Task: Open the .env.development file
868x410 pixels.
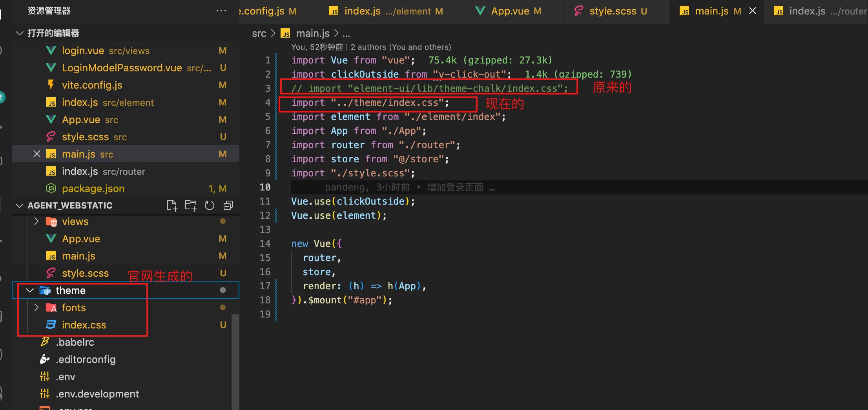Action: click(x=122, y=394)
